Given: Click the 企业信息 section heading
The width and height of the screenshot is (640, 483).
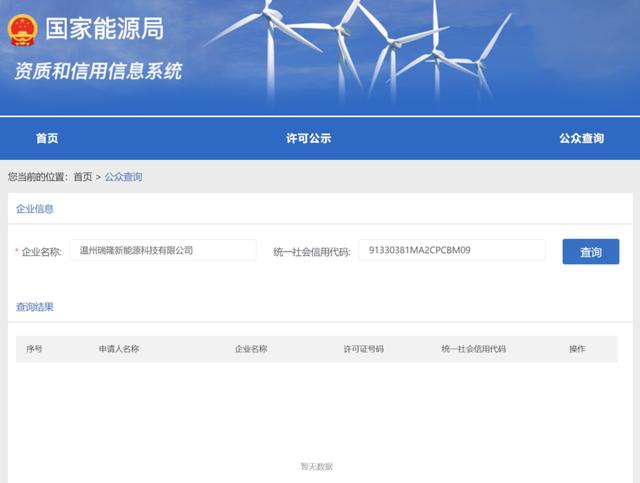Looking at the screenshot, I should point(35,209).
